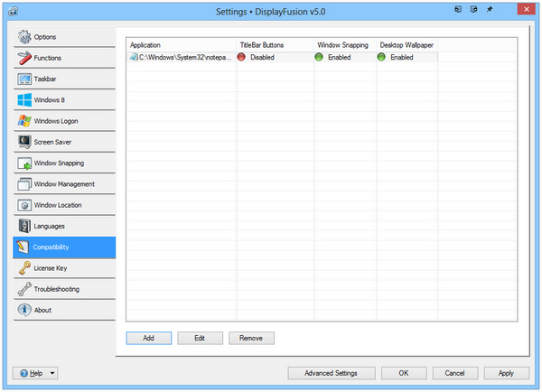Click the About info icon

point(24,310)
